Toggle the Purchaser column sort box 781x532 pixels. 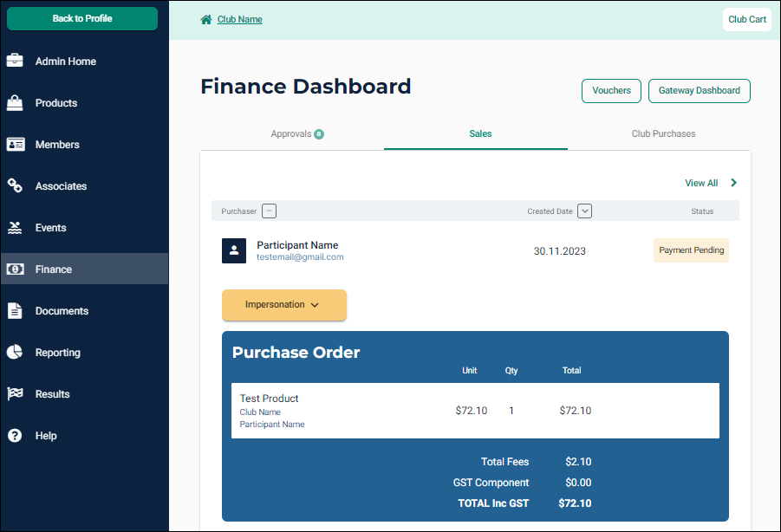[x=269, y=211]
